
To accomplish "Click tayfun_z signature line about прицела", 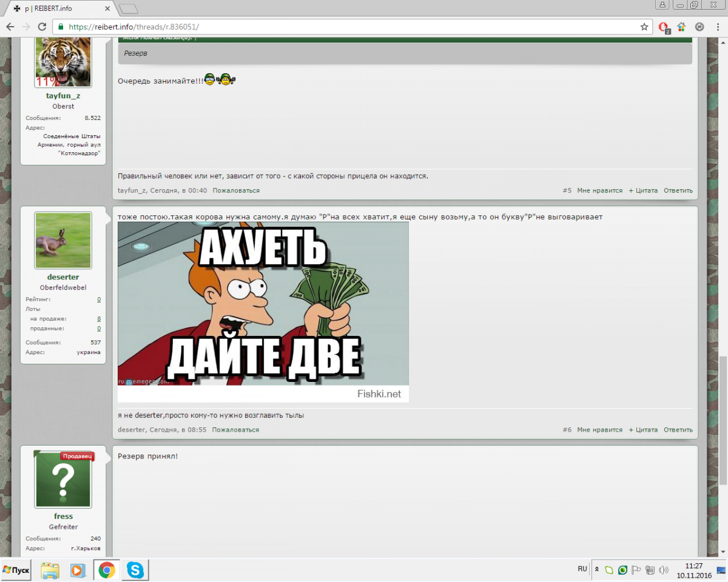I will tap(273, 176).
